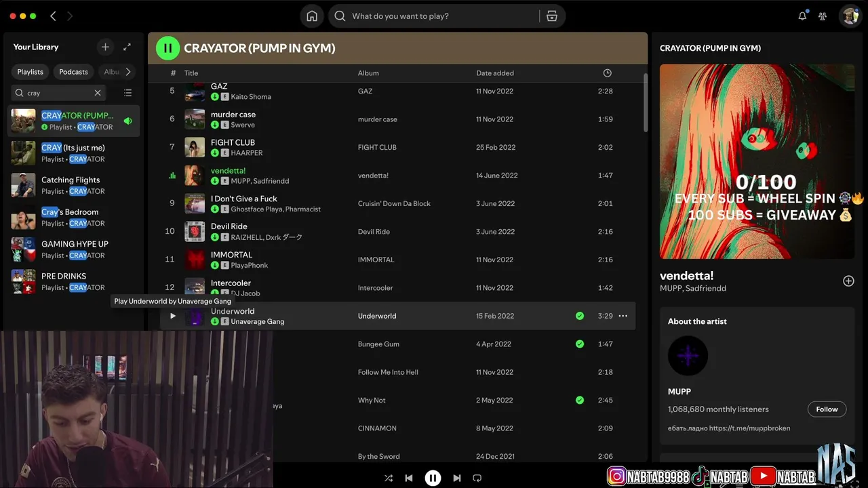Add vendetta! to Liked Songs
Screen dimensions: 868x488
coord(848,281)
